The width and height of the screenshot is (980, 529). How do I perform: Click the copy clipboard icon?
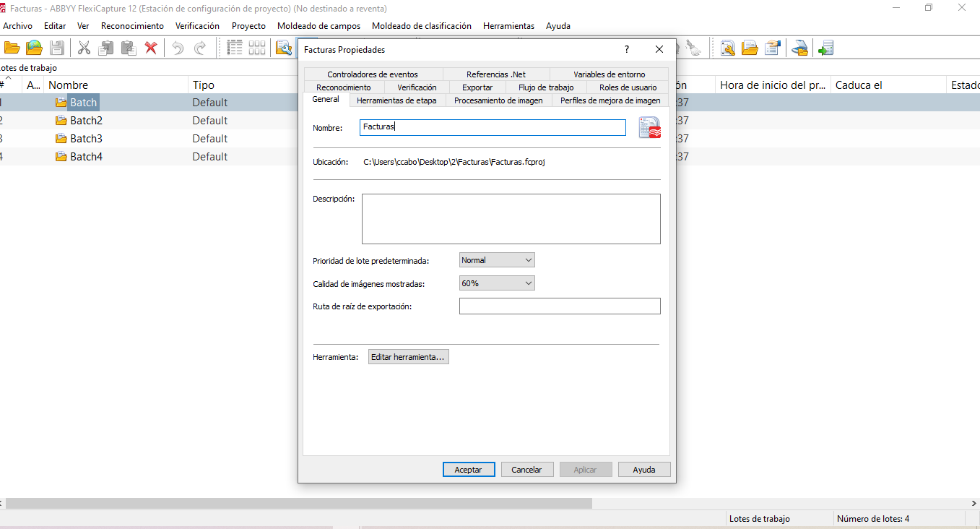pos(106,48)
